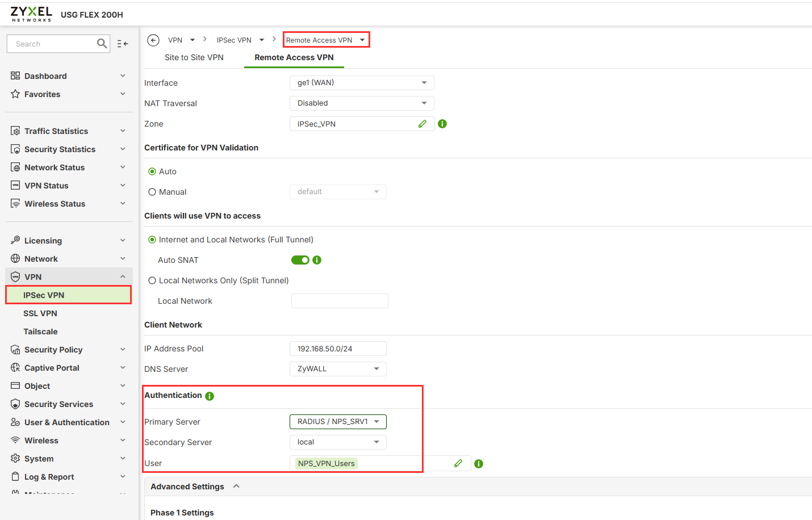Click the User & Authentication icon

(x=15, y=422)
